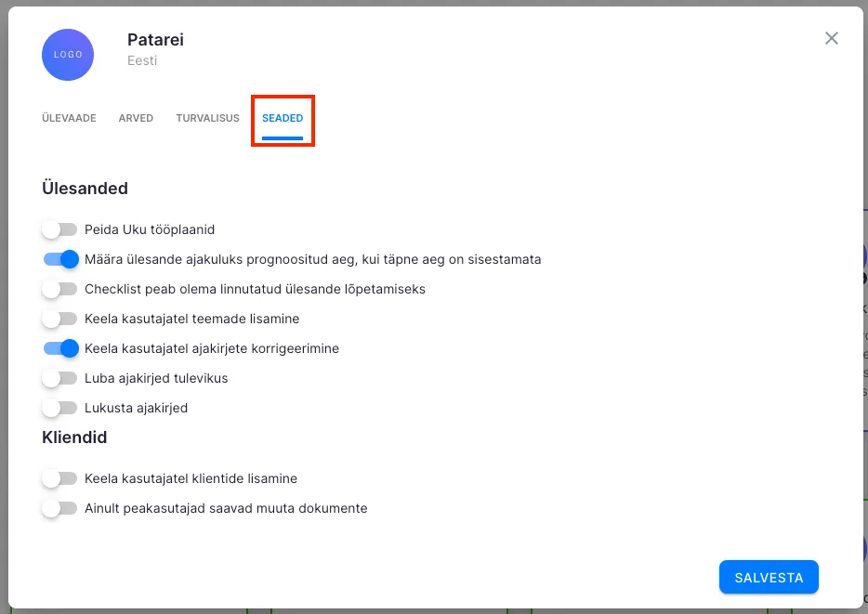Click the Ülesanded section heading

[85, 189]
